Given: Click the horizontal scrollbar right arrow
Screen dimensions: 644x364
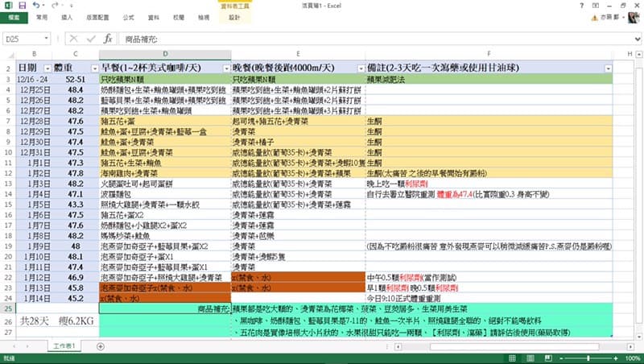Looking at the screenshot, I should pyautogui.click(x=630, y=347).
